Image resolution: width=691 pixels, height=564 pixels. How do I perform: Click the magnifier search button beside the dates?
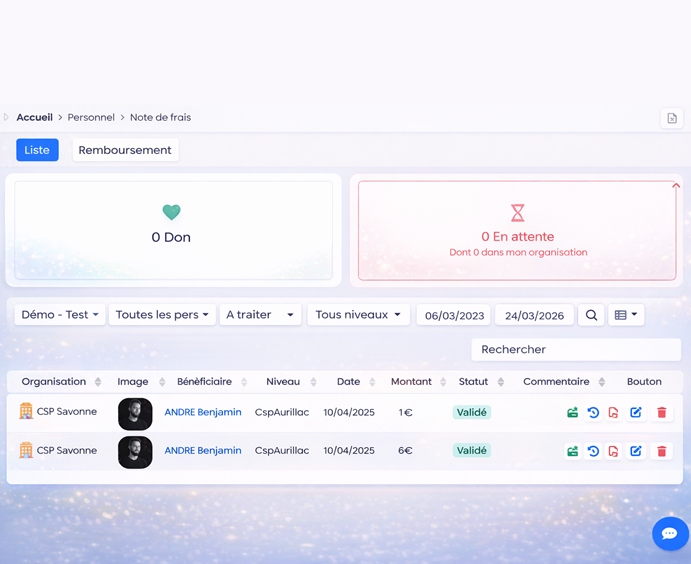[592, 315]
